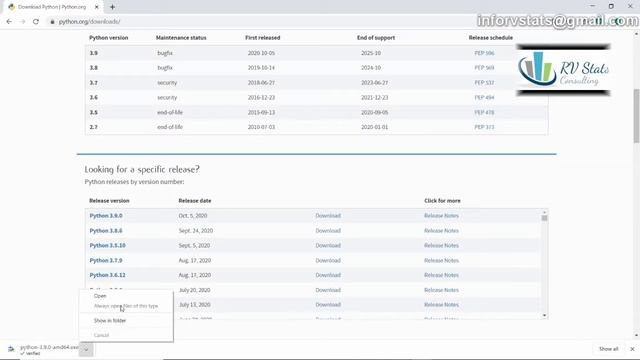Click the Oct. 5, 2020 release date
The image size is (640, 360).
[193, 216]
